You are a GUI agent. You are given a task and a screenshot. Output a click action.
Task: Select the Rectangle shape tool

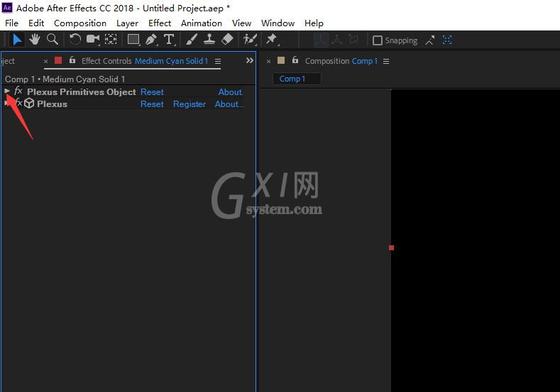coord(133,40)
